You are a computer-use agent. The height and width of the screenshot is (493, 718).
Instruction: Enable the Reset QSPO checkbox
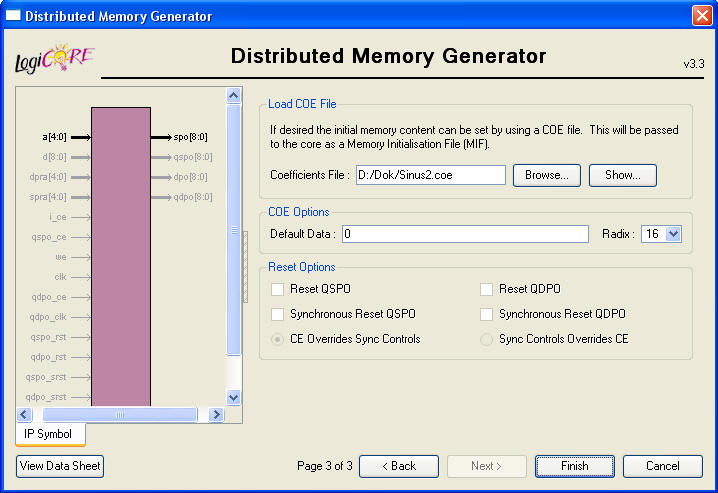click(277, 289)
